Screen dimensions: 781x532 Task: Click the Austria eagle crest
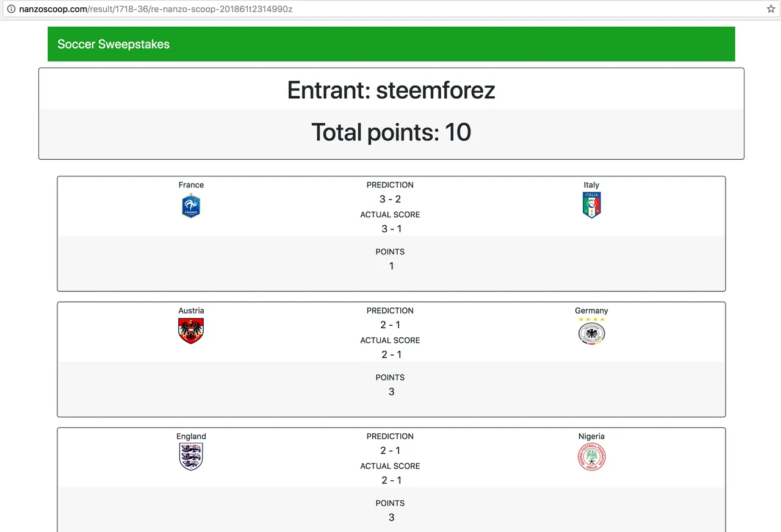point(191,331)
